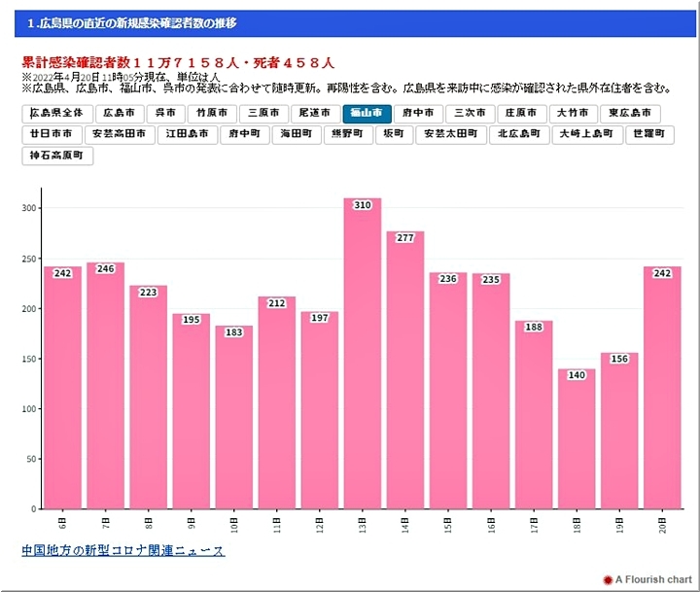The height and width of the screenshot is (592, 700).
Task: Select the 大崎上島町 filter button
Action: click(585, 134)
